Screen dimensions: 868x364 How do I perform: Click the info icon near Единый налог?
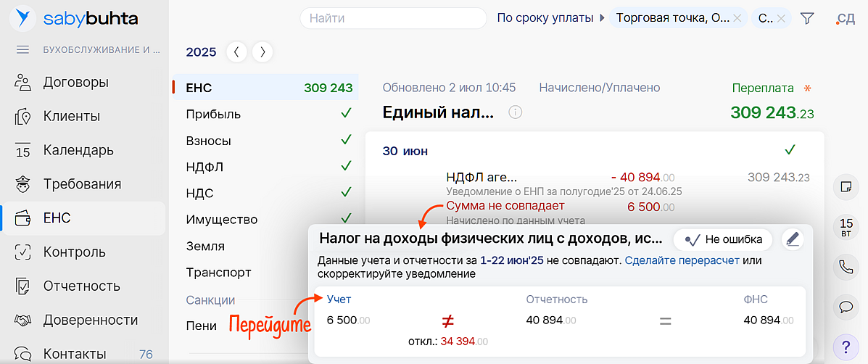click(515, 112)
